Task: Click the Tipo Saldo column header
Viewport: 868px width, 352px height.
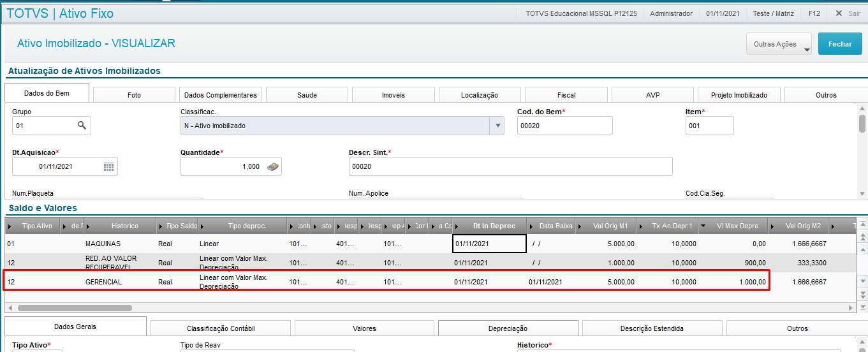Action: pos(177,226)
